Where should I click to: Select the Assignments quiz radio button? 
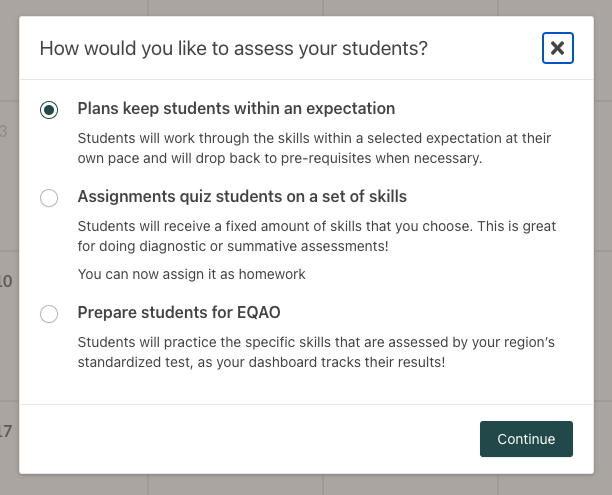pos(49,198)
